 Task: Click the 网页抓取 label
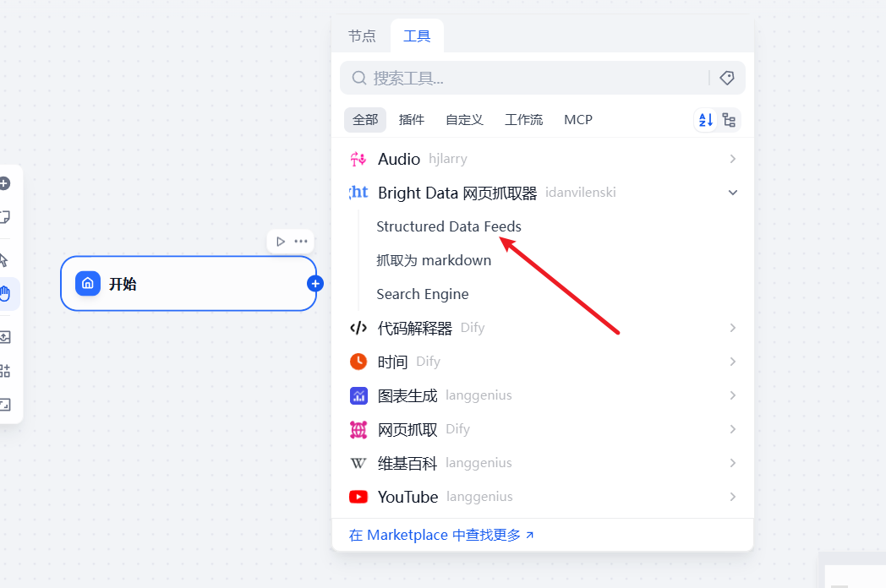coord(407,429)
